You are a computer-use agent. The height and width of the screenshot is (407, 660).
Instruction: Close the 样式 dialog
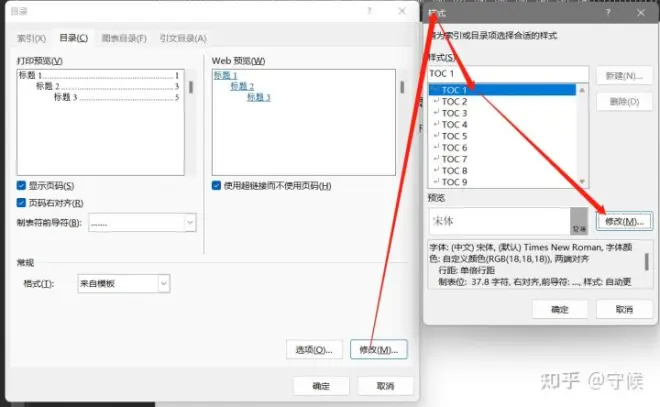(x=641, y=13)
